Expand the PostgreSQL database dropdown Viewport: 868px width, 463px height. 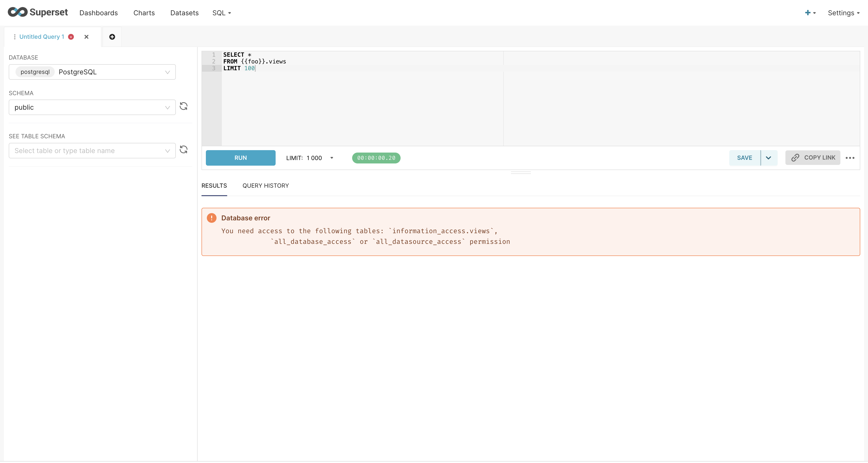(x=92, y=72)
